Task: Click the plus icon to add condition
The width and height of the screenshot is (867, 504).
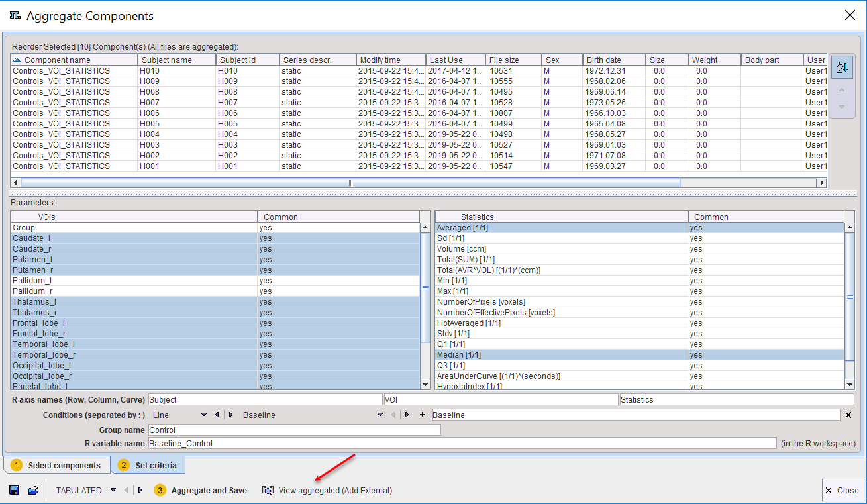Action: pos(423,415)
